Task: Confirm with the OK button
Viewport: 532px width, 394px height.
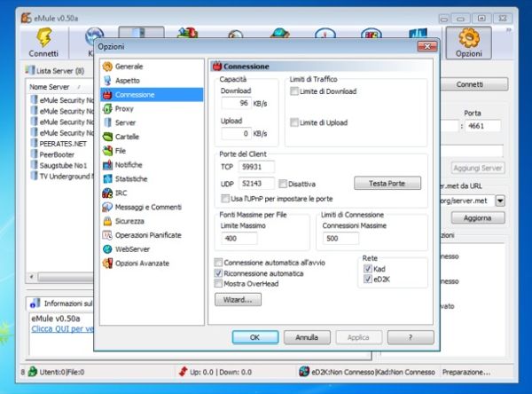Action: 255,337
